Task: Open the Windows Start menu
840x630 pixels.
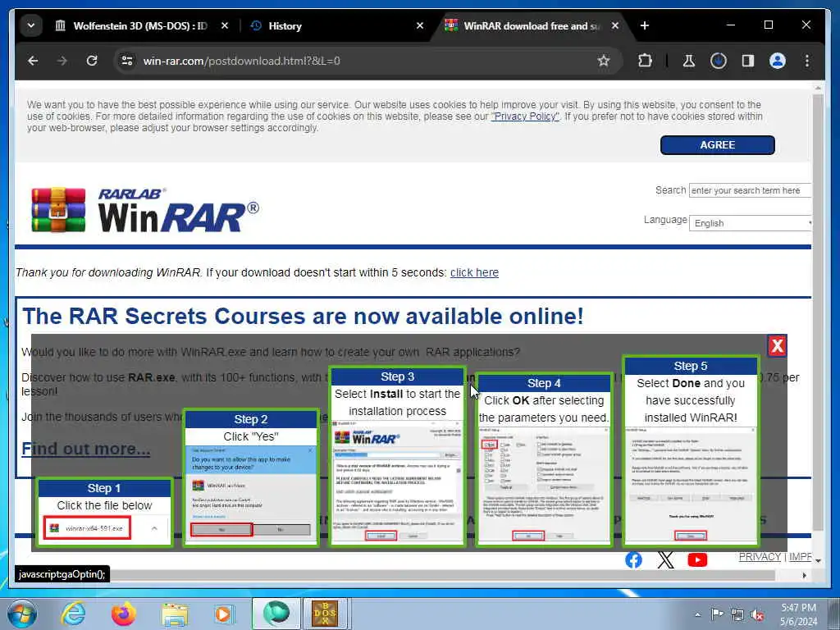Action: pyautogui.click(x=21, y=614)
